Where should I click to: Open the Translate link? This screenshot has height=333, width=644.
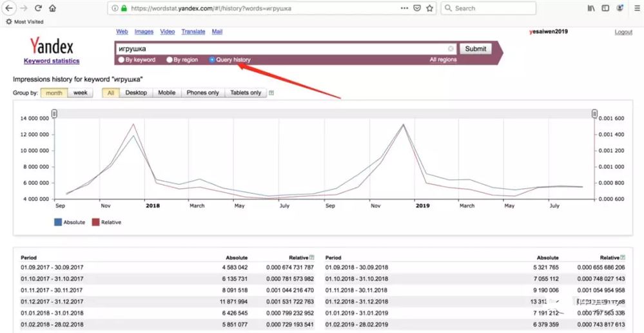click(193, 32)
